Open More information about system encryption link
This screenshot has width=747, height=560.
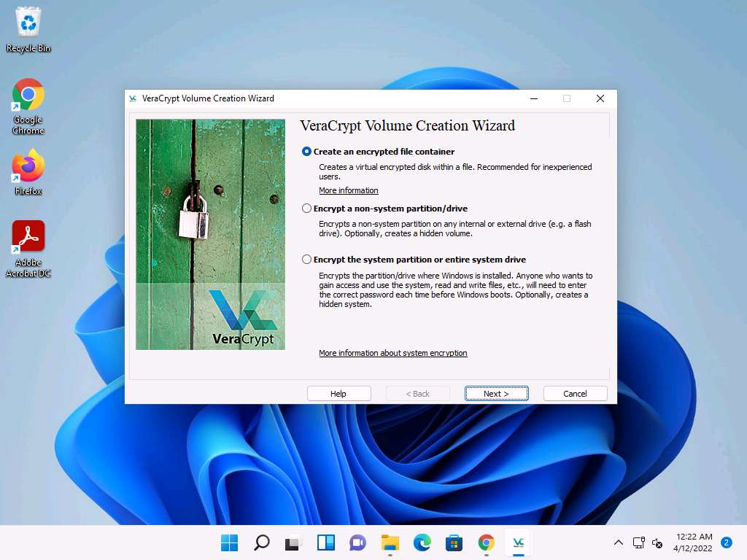[392, 353]
